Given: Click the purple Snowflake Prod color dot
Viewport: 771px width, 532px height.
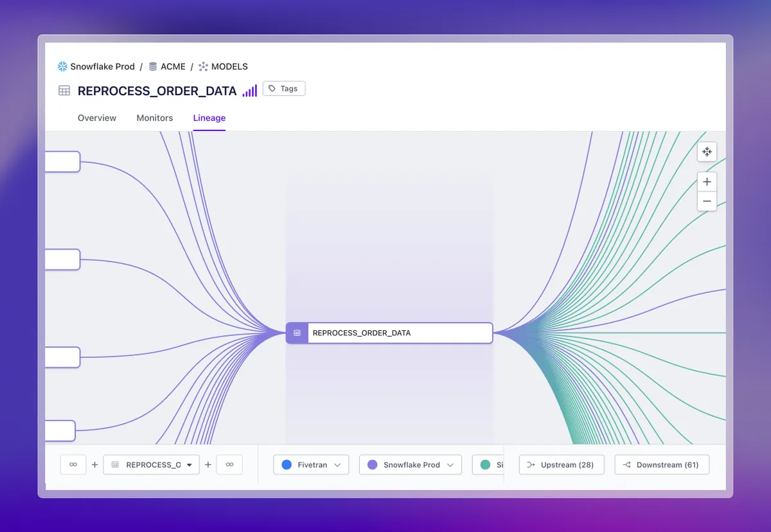Looking at the screenshot, I should 372,465.
